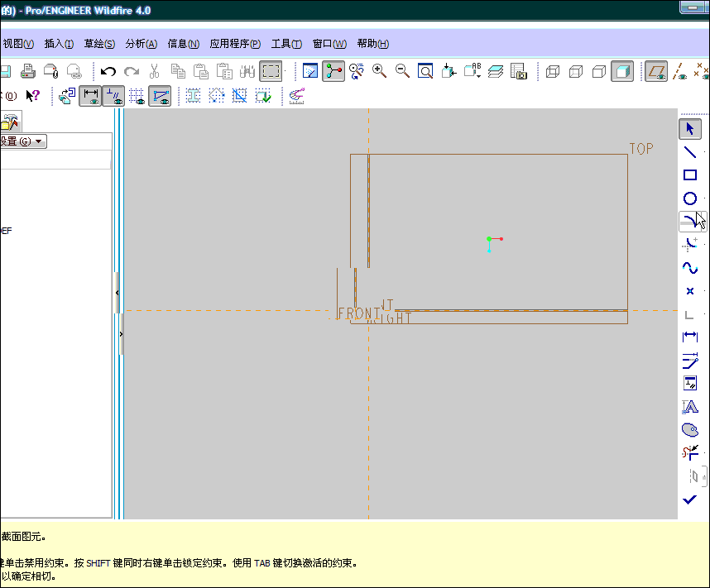Select the Modify dimensions tool
This screenshot has width=710, height=588.
coord(690,361)
